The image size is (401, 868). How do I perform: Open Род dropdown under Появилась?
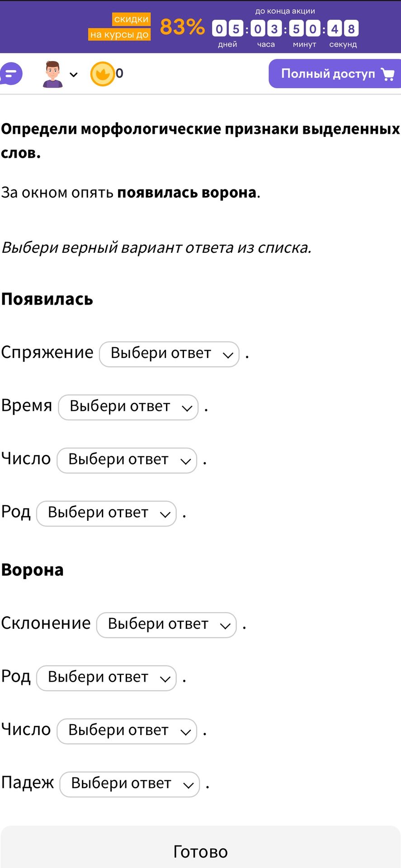click(106, 514)
